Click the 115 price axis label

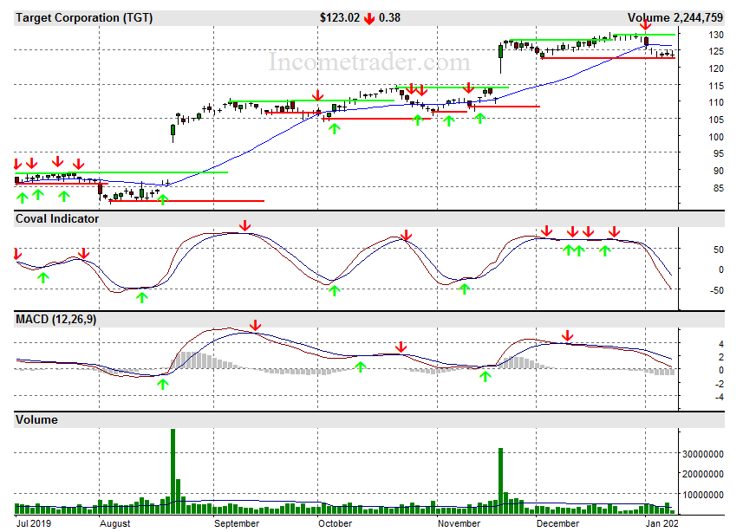[x=716, y=86]
